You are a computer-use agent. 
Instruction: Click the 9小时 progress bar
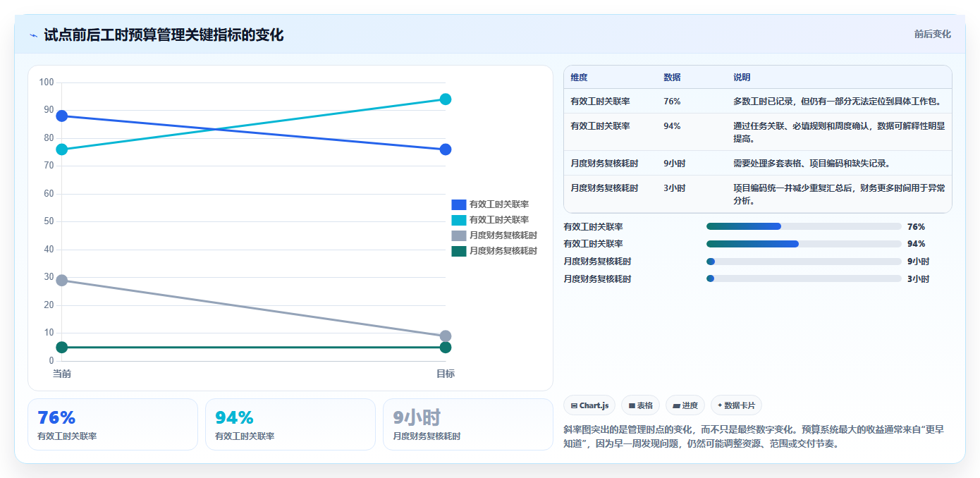[804, 262]
